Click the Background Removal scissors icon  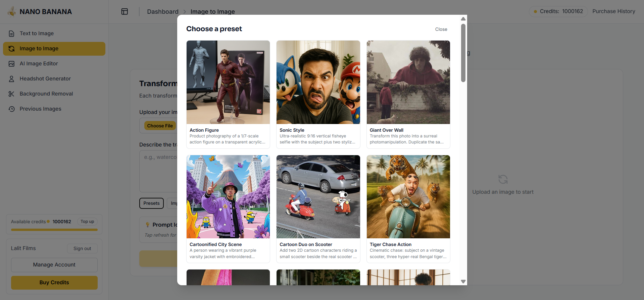11,94
